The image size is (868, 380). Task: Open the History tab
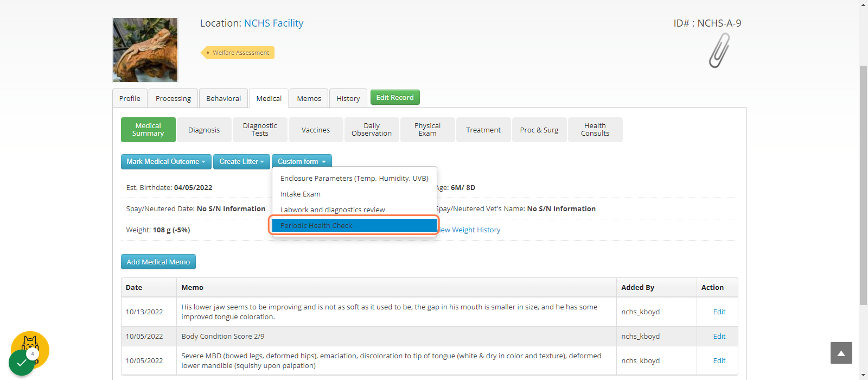point(348,98)
